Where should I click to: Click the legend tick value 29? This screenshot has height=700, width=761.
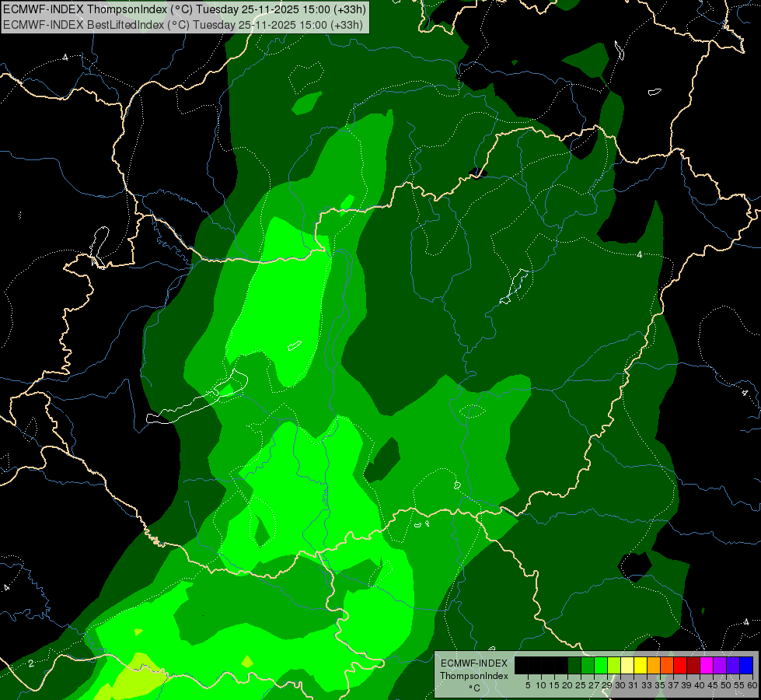606,685
